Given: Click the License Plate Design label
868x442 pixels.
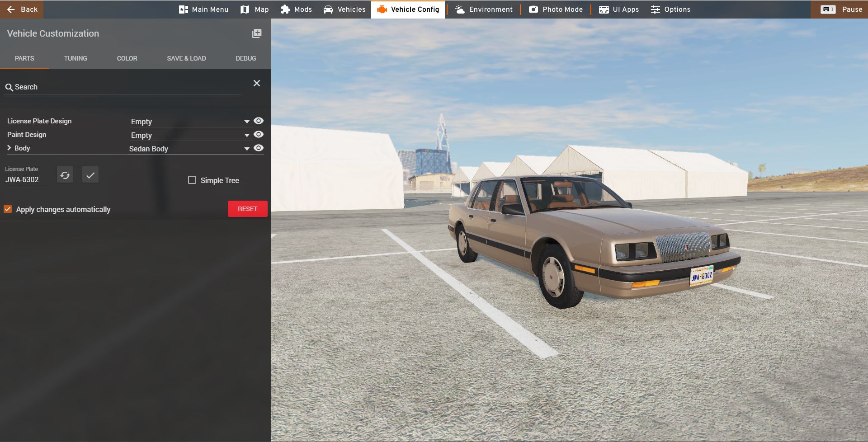Looking at the screenshot, I should click(x=39, y=121).
